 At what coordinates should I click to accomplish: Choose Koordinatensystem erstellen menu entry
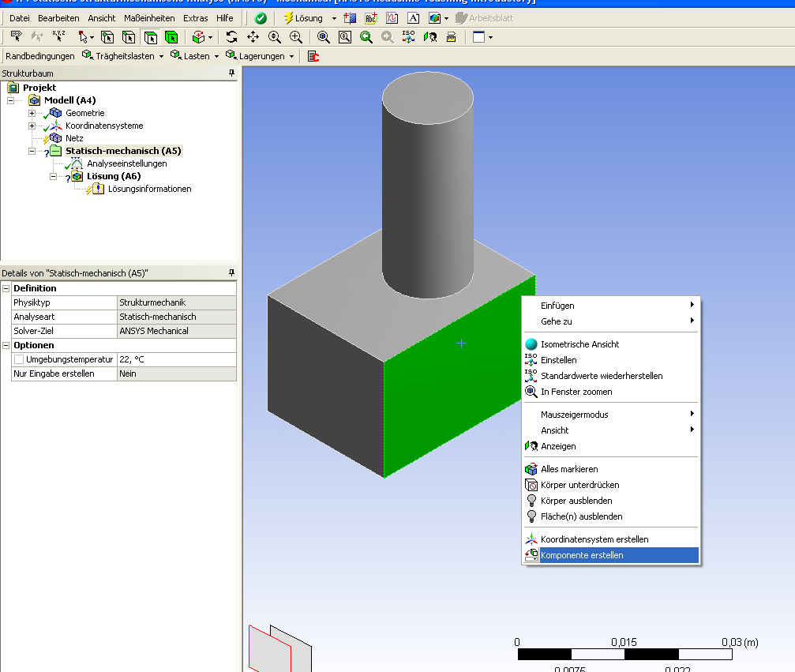611,539
